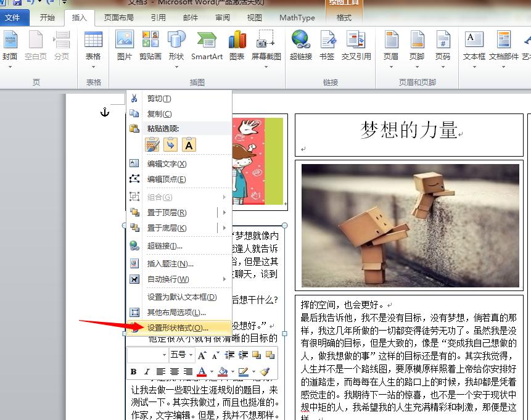Open the font size dropdown showing 五号

click(x=191, y=355)
